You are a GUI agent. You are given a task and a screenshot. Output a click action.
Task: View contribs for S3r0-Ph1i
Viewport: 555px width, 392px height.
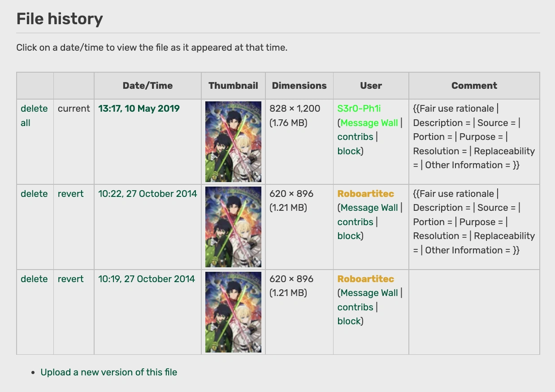(355, 137)
